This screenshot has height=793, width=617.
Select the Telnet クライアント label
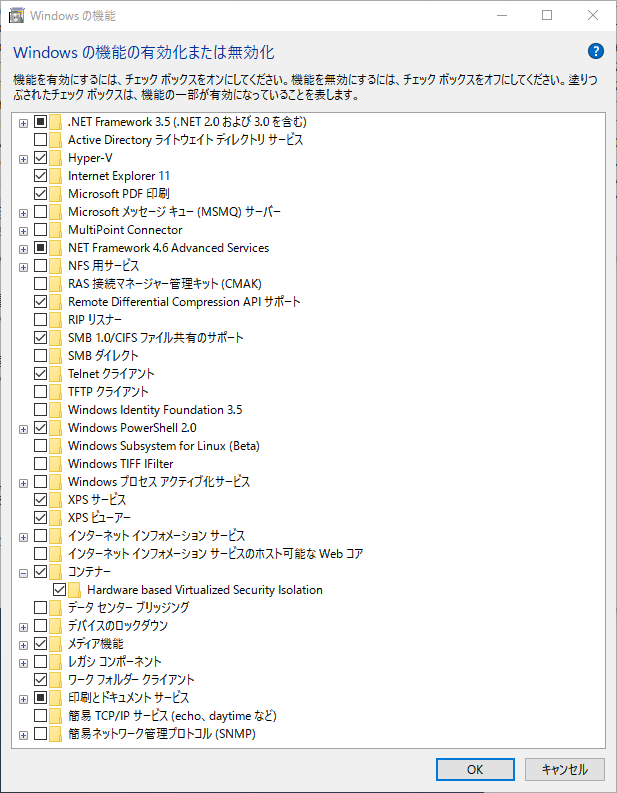(x=111, y=374)
